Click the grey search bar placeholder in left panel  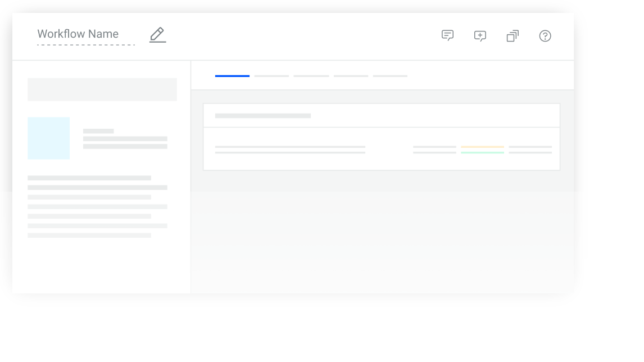click(x=102, y=89)
